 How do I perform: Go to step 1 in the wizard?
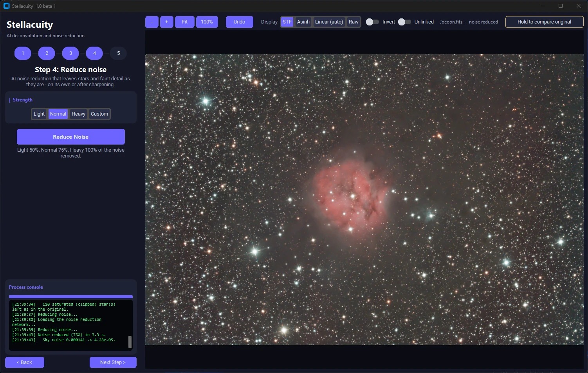(23, 53)
